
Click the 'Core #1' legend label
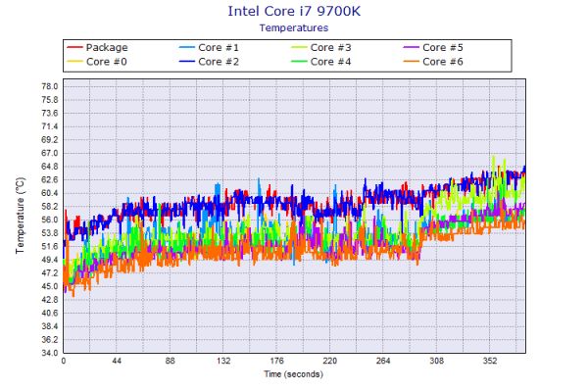219,48
